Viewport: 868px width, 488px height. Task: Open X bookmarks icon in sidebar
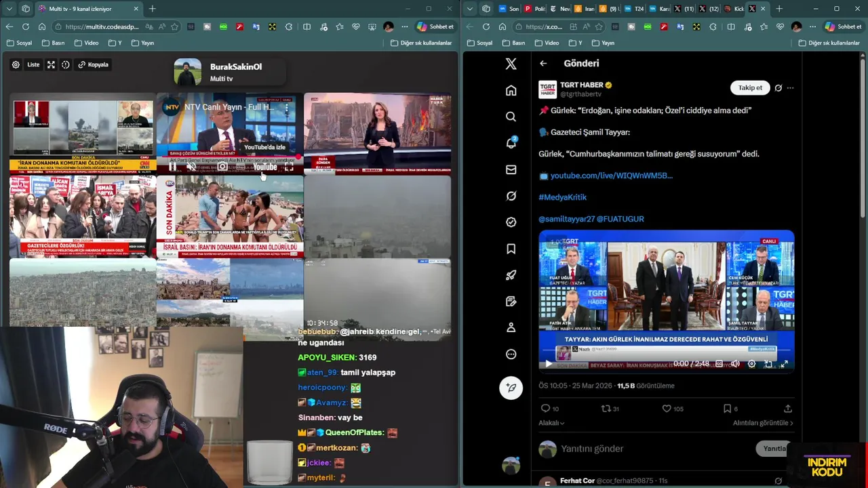(511, 249)
